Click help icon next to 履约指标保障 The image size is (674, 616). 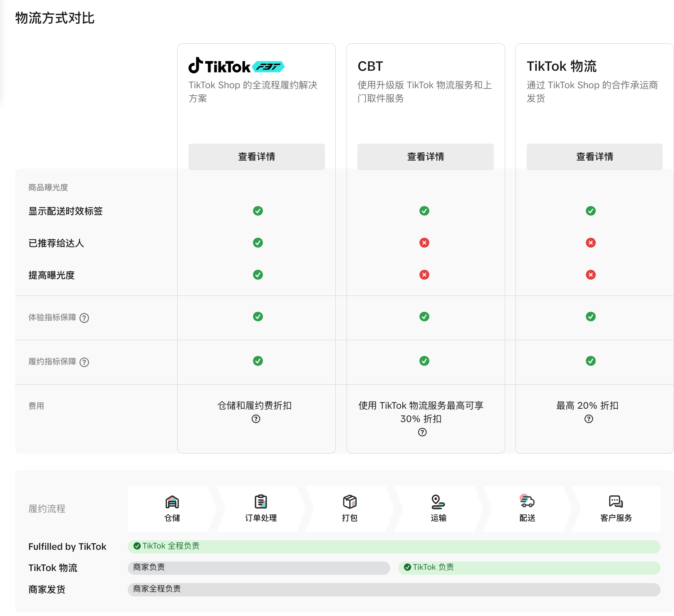click(84, 362)
